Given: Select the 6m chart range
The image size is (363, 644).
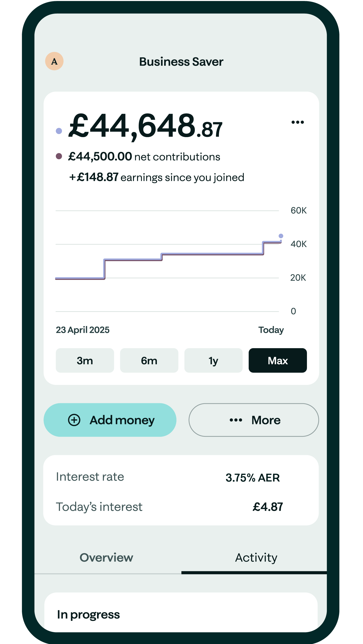Looking at the screenshot, I should click(x=149, y=360).
